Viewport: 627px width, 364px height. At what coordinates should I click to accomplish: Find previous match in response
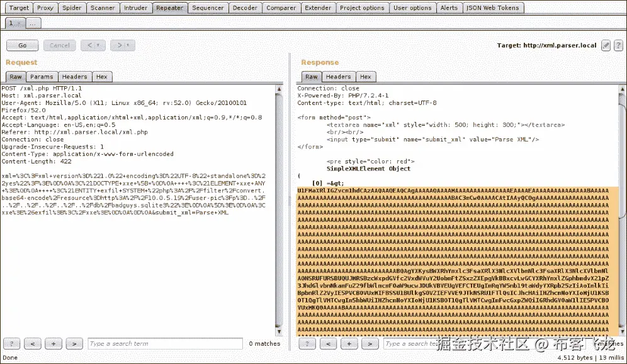(328, 344)
